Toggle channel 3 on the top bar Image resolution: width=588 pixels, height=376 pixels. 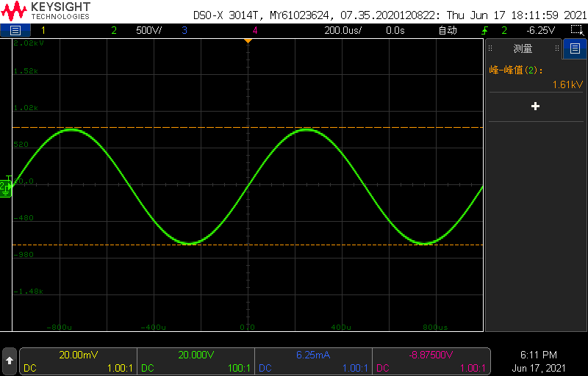tap(184, 30)
